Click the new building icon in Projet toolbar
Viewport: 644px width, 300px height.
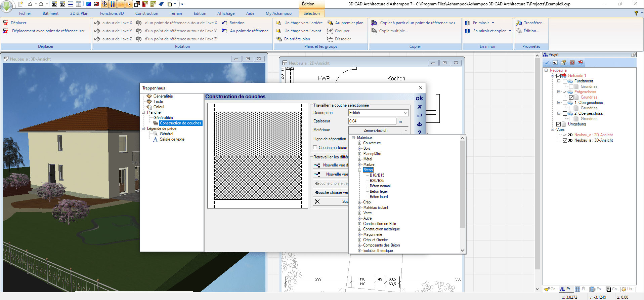pyautogui.click(x=581, y=63)
